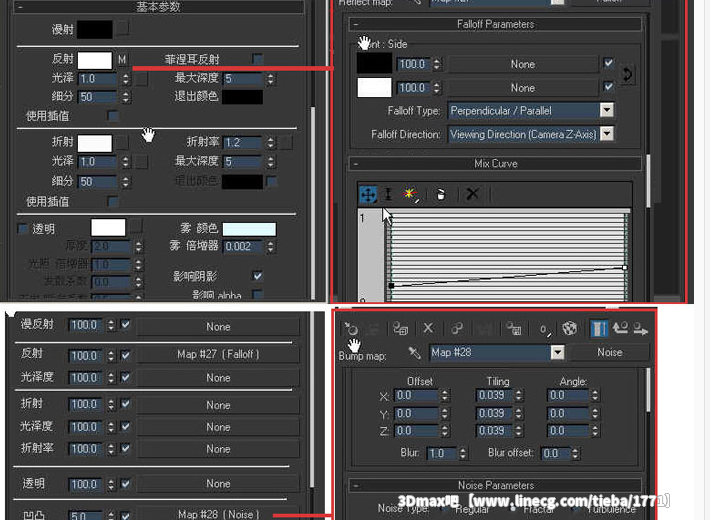
Task: Click the 雾 倍增器 field showing 0.002
Action: pos(244,246)
